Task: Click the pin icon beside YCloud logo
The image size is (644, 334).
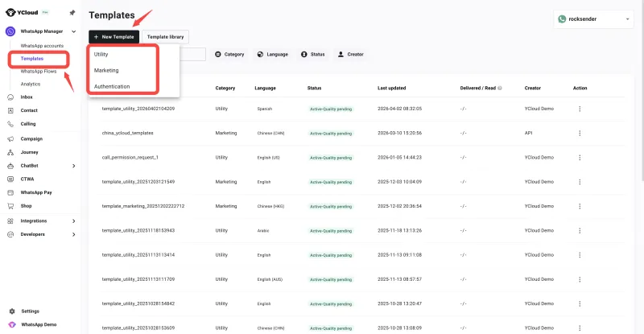Action: click(x=72, y=13)
